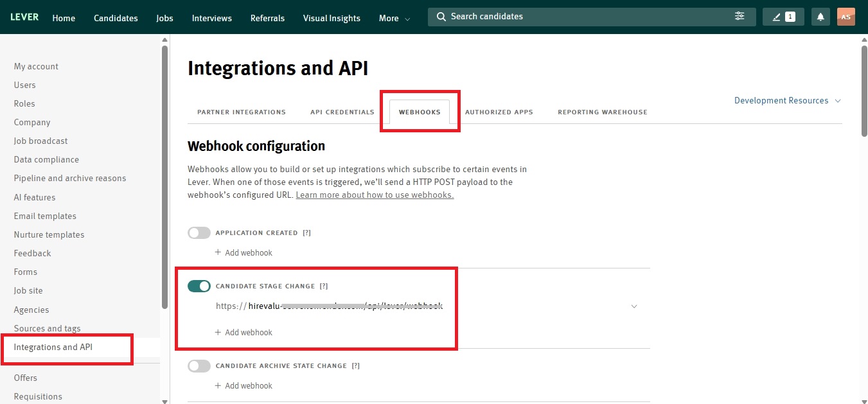868x404 pixels.
Task: Expand the hirevalu webhook URL chevron
Action: click(x=634, y=306)
